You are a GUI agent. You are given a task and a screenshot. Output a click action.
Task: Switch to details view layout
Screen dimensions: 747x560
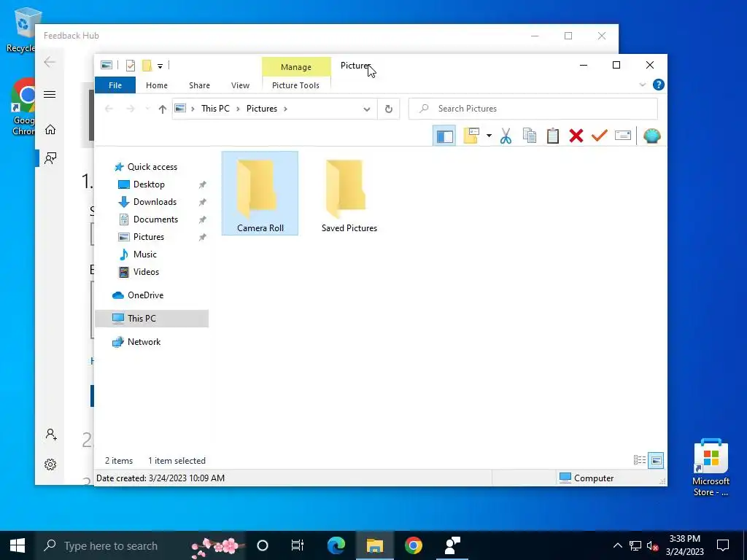(x=639, y=460)
